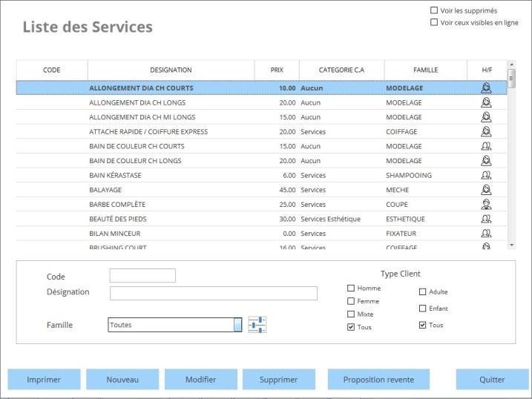Click the FAMILLE column header

pos(425,70)
